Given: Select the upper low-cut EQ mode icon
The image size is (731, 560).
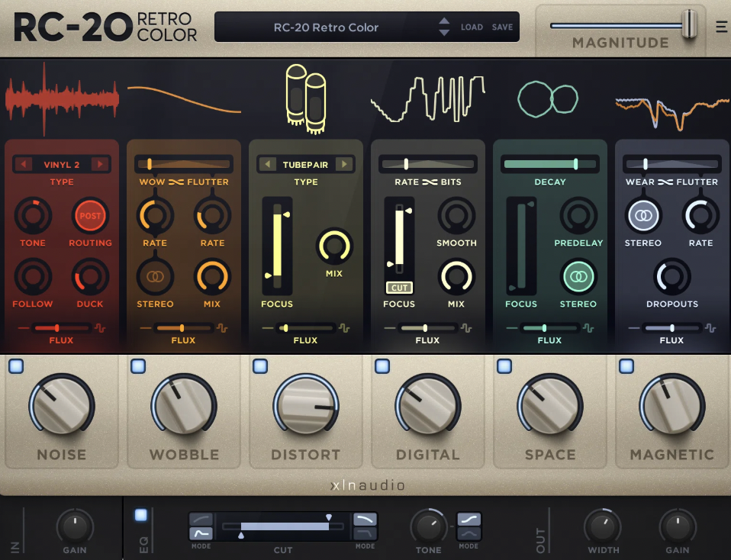Looking at the screenshot, I should click(x=201, y=519).
